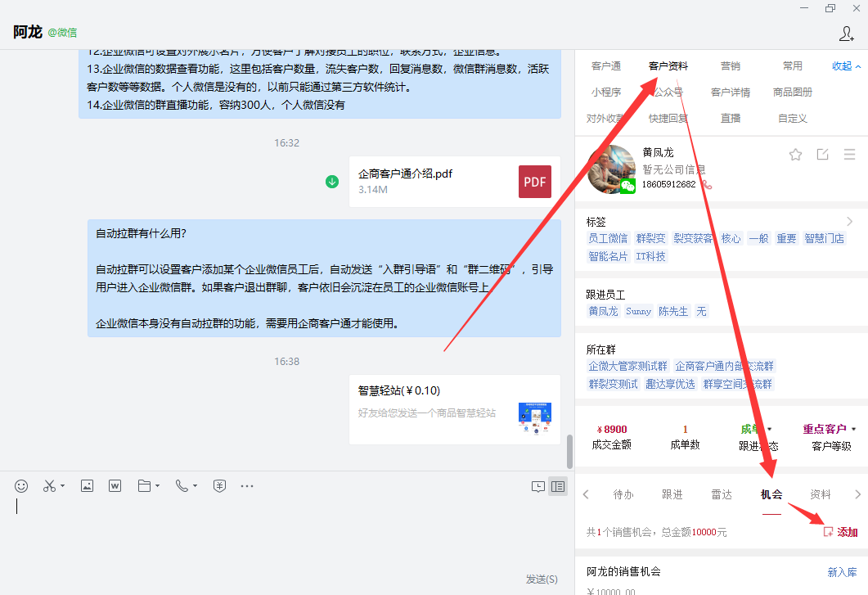
Task: Toggle the sidebar panel icon
Action: pyautogui.click(x=558, y=486)
